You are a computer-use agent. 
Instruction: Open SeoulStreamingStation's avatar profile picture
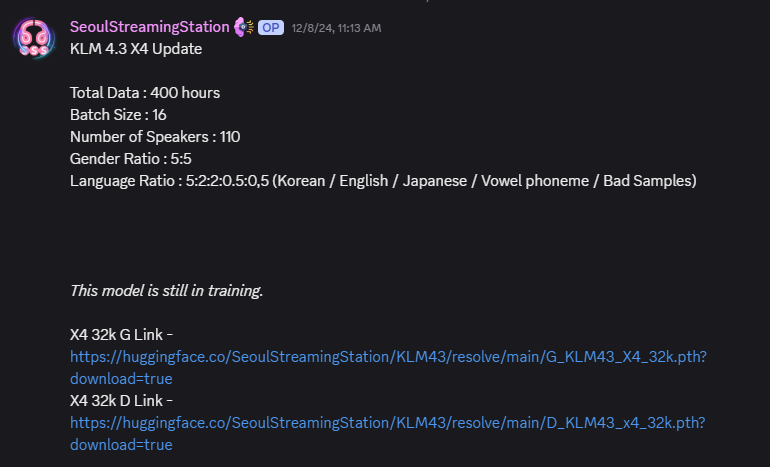[34, 38]
